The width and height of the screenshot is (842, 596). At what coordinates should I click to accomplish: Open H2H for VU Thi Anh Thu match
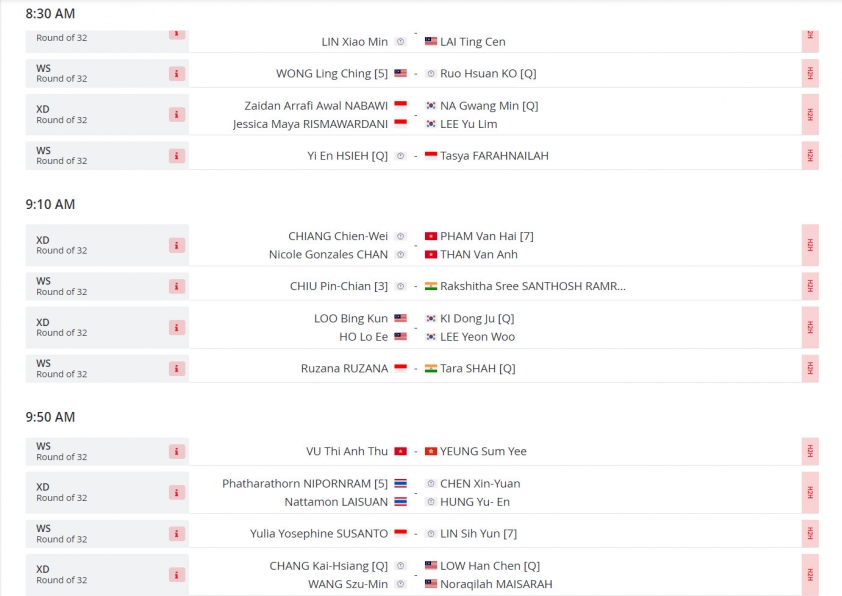810,452
